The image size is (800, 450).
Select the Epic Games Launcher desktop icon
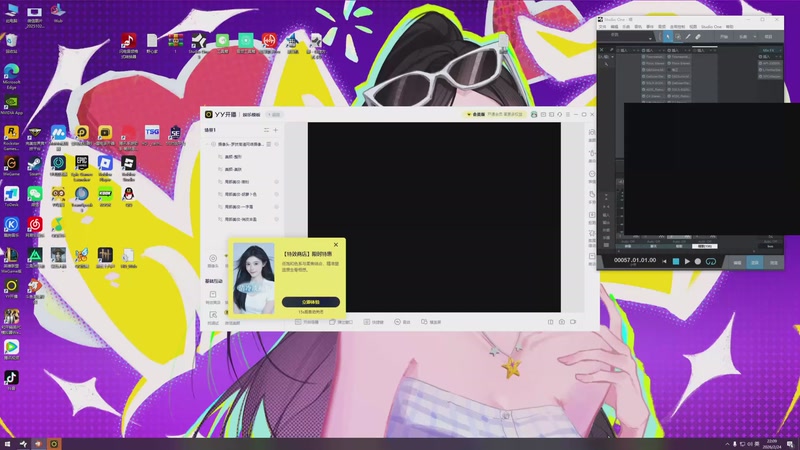click(x=82, y=168)
